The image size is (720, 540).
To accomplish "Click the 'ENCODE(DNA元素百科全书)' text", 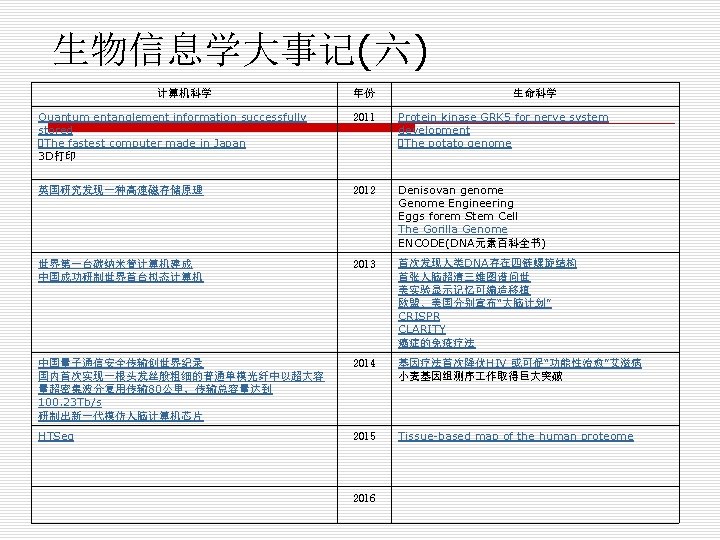I will [472, 243].
